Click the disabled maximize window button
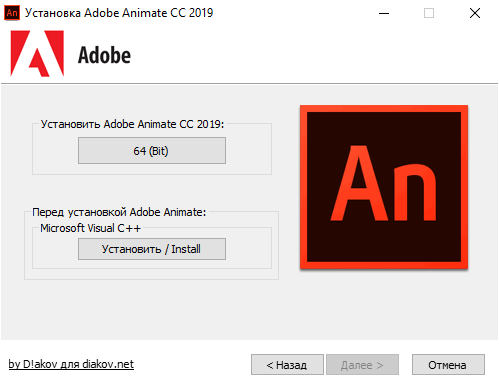 coord(429,13)
